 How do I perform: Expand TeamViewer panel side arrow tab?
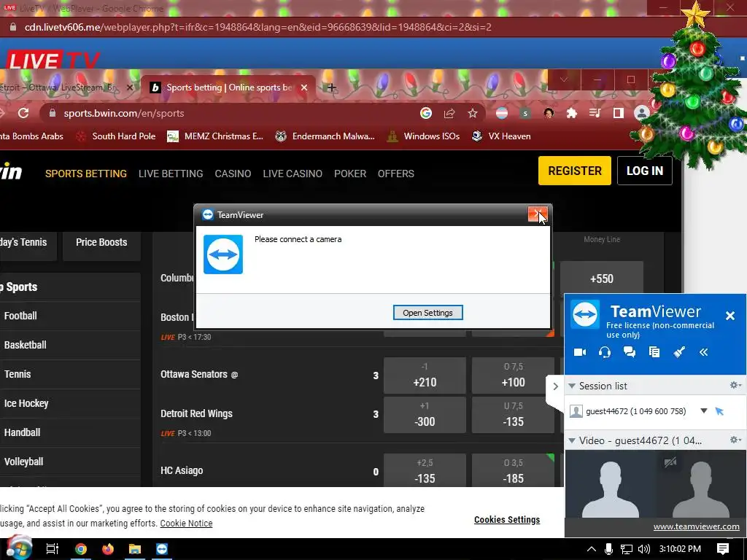(555, 386)
